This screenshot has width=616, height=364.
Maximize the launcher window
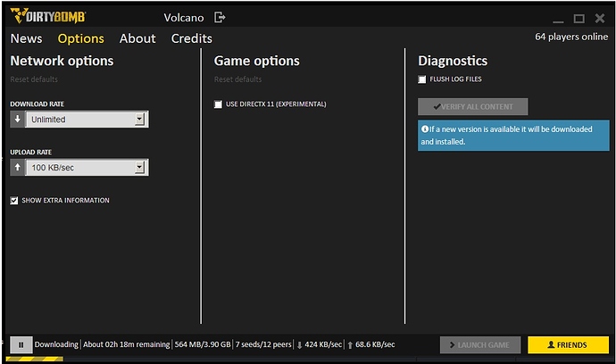click(579, 18)
